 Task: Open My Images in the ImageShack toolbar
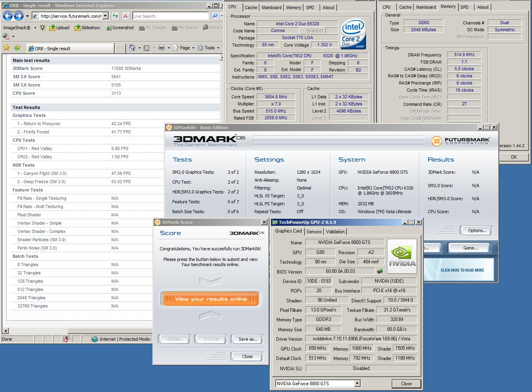[152, 28]
